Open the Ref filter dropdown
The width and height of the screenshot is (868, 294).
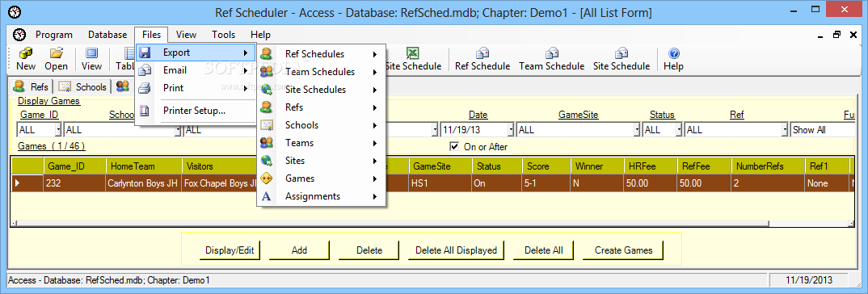pyautogui.click(x=785, y=130)
